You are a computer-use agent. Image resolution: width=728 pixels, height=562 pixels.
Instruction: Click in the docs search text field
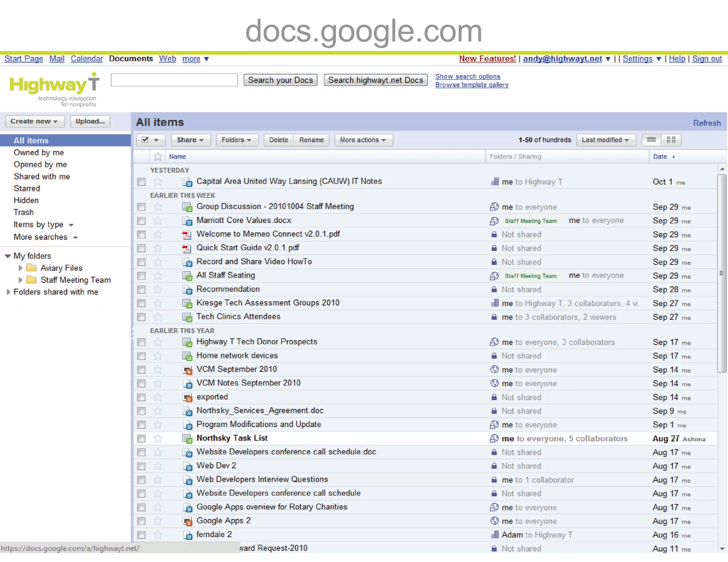click(174, 80)
